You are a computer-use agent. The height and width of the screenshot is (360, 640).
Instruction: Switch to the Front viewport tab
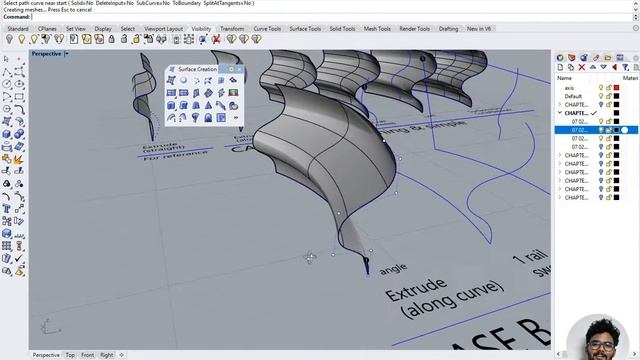pyautogui.click(x=87, y=355)
